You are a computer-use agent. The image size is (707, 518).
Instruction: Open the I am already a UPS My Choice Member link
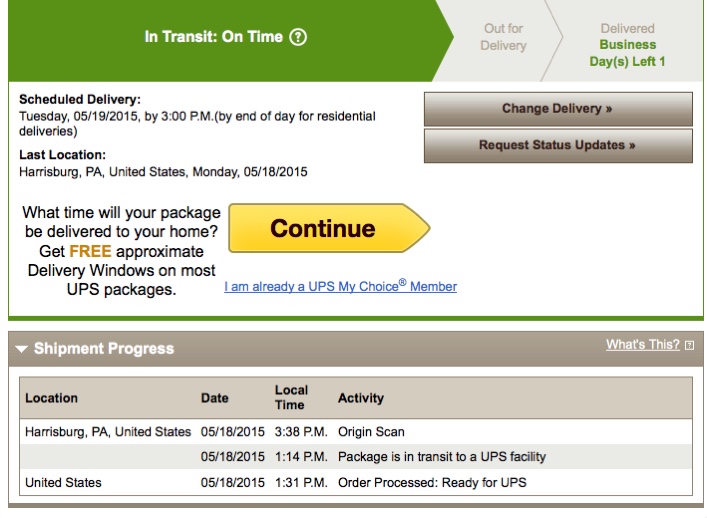(340, 286)
